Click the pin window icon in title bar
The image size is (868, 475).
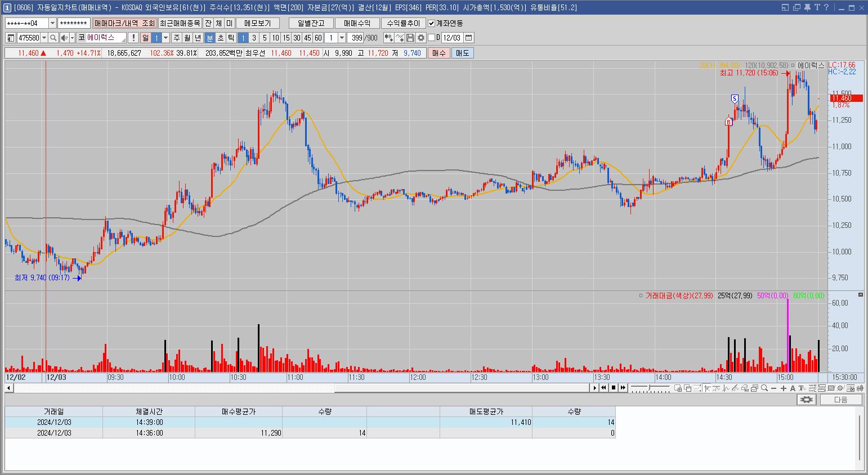[x=807, y=7]
